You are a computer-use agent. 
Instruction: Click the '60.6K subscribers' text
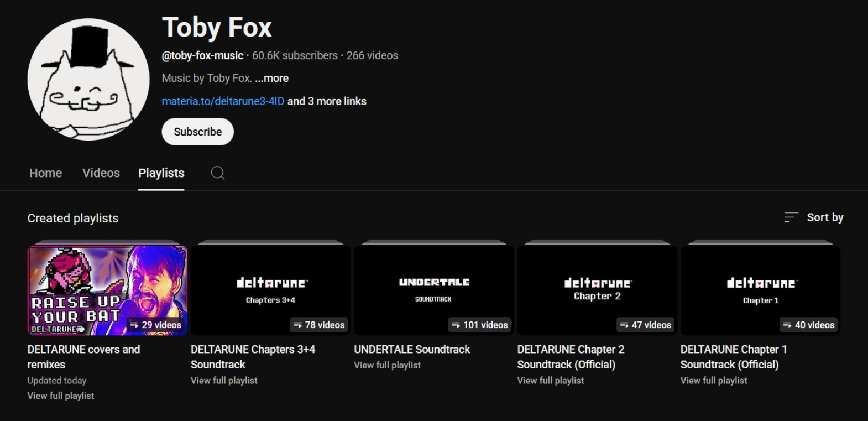[295, 56]
